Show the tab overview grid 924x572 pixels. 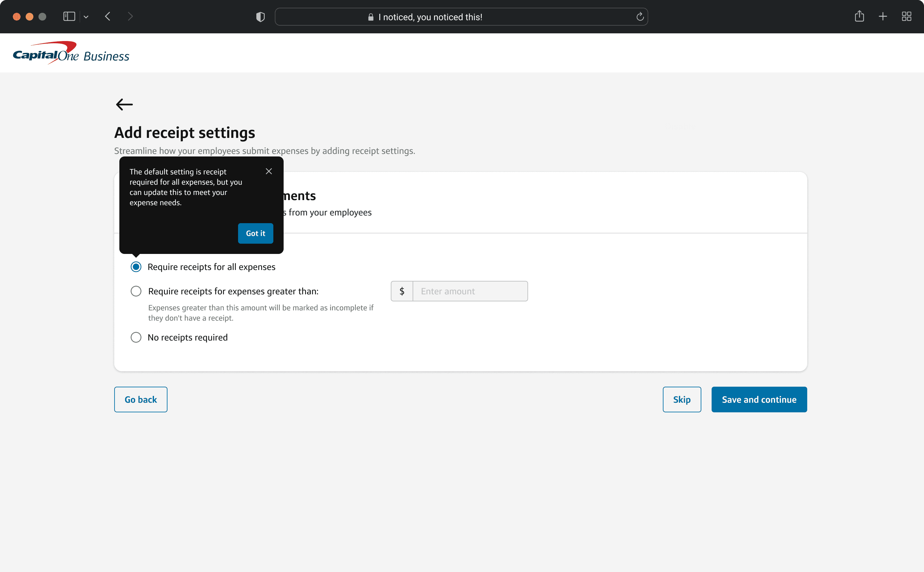click(x=906, y=17)
